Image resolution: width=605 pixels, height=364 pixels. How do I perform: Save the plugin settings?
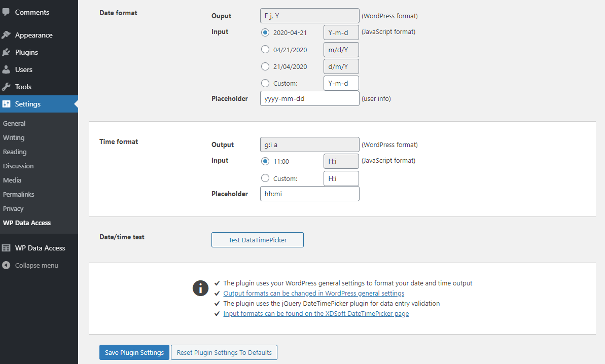[134, 352]
